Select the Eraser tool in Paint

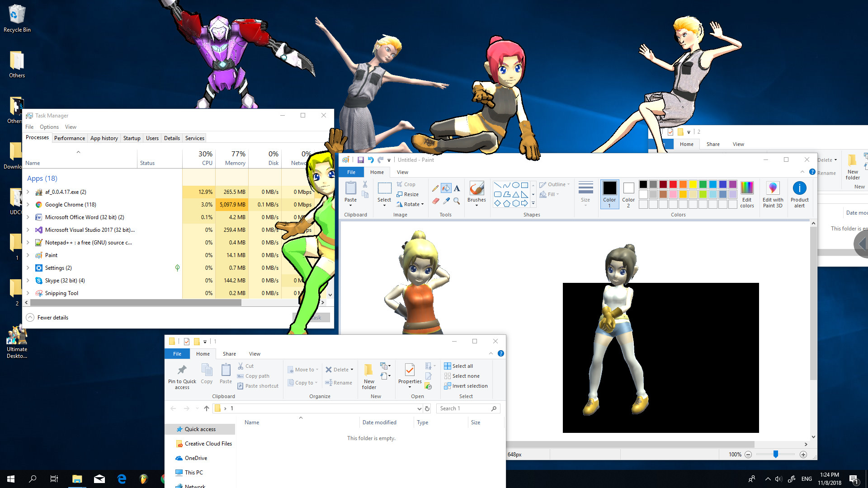click(435, 201)
